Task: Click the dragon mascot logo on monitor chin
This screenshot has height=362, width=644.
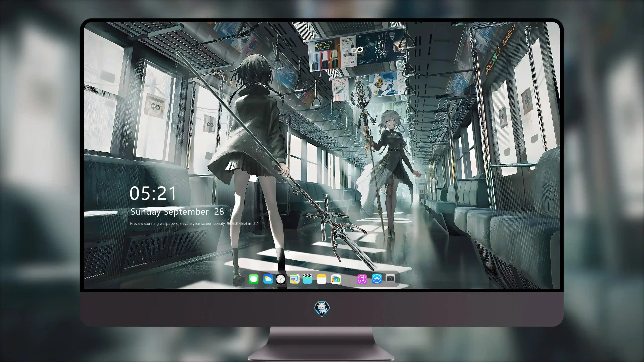Action: pos(322,309)
